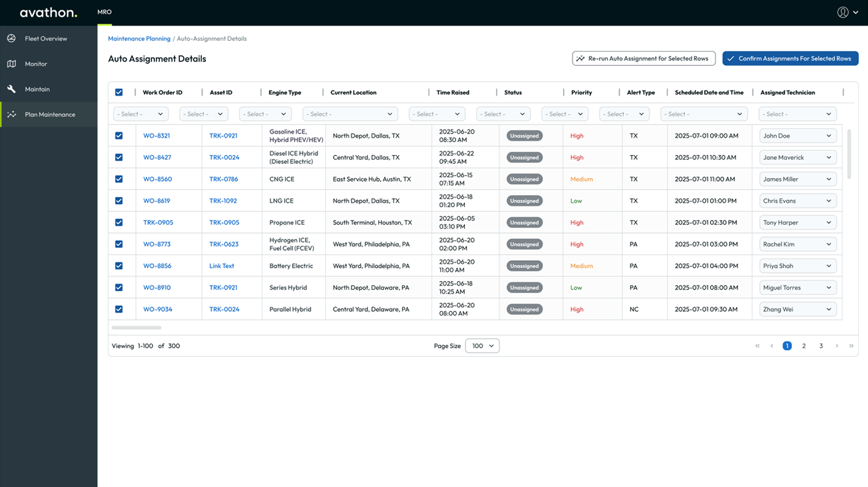The height and width of the screenshot is (487, 868).
Task: Click Confirm Assignments For Selected Rows button
Action: [x=790, y=59]
